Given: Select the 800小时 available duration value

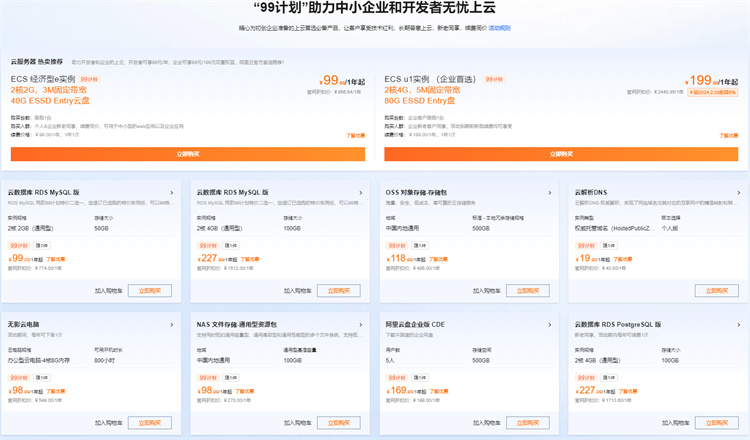Looking at the screenshot, I should [104, 361].
